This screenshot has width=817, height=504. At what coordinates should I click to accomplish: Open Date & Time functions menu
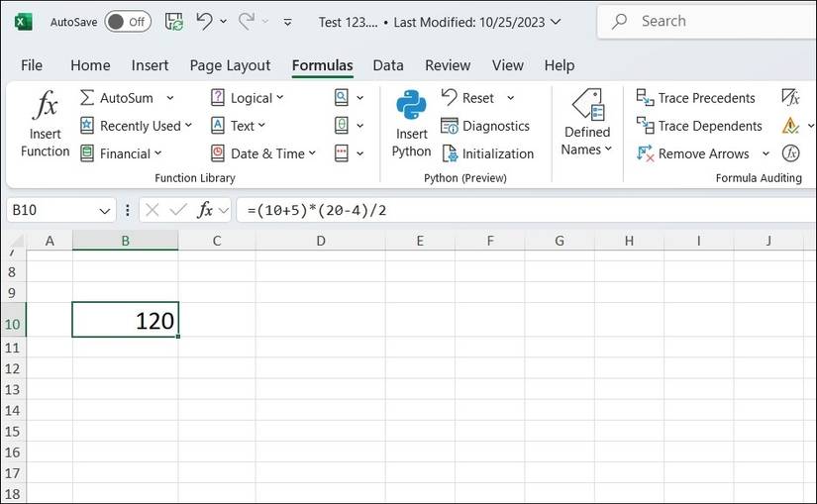pyautogui.click(x=263, y=153)
